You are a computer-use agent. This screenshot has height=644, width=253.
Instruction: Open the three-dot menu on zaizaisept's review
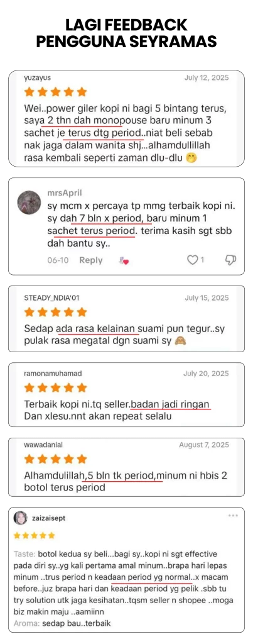233,515
